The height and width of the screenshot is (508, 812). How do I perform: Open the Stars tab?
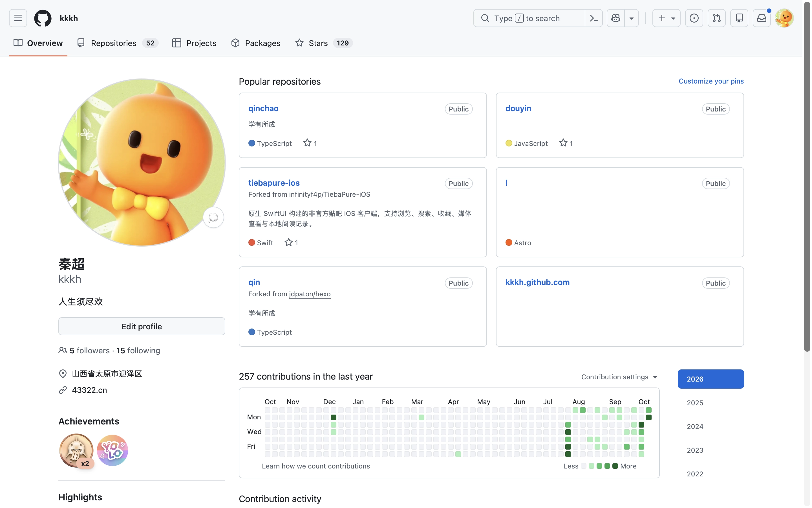[323, 43]
